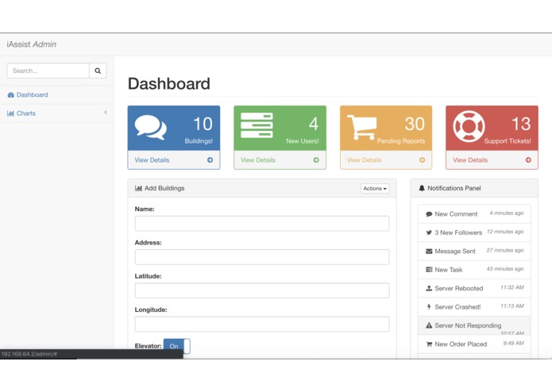Click the Twitter bird icon for New Followers
The height and width of the screenshot is (392, 552).
pyautogui.click(x=429, y=233)
